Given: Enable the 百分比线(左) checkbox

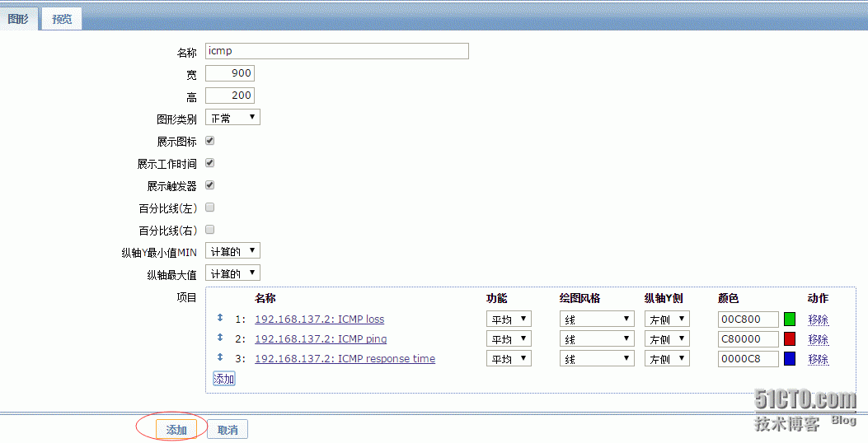Looking at the screenshot, I should pos(210,208).
